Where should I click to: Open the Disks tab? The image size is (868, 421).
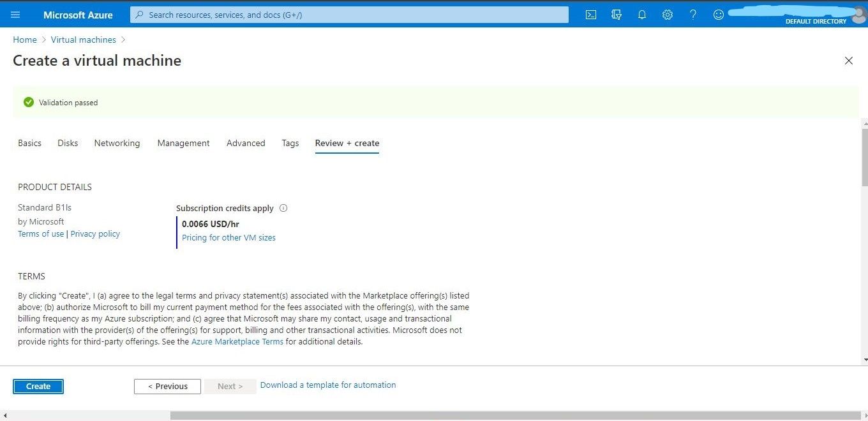pyautogui.click(x=67, y=143)
